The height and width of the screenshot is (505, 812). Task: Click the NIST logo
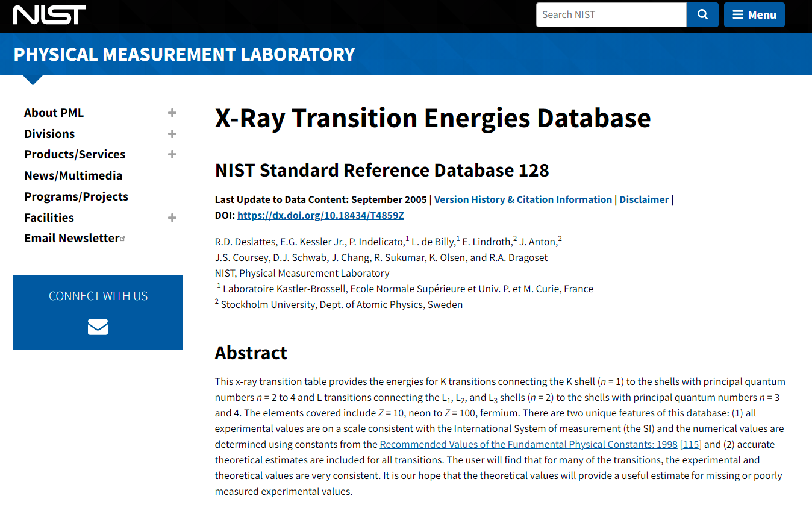49,15
